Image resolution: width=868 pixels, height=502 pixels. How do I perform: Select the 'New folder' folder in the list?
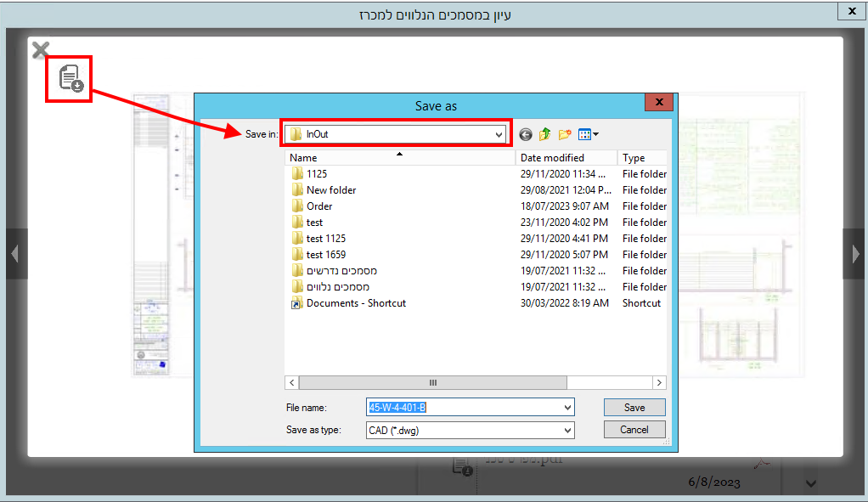331,190
